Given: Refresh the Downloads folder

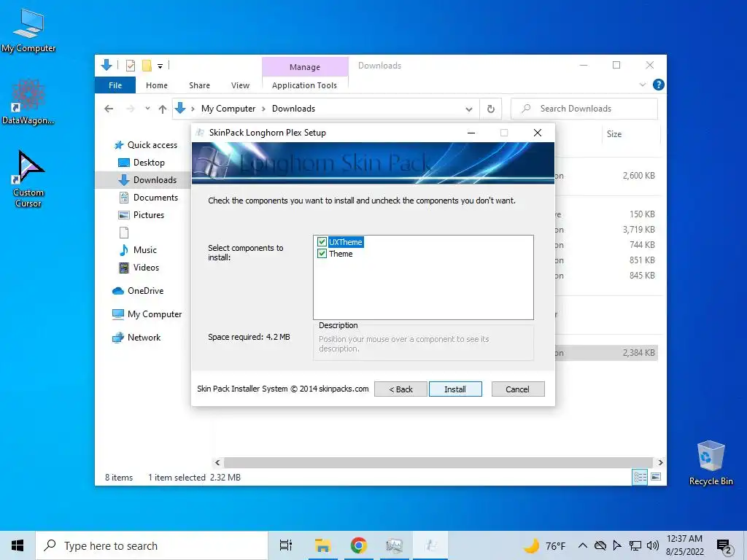Looking at the screenshot, I should pyautogui.click(x=491, y=109).
